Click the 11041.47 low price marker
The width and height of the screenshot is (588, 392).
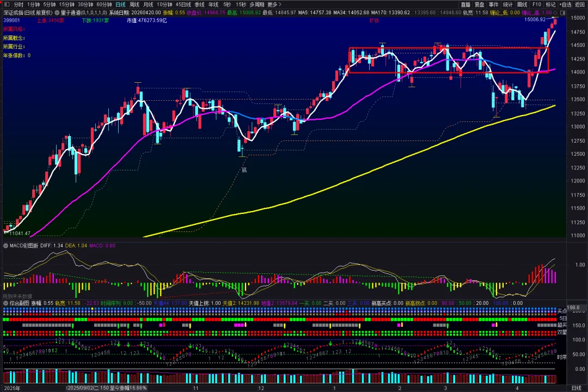tap(20, 234)
